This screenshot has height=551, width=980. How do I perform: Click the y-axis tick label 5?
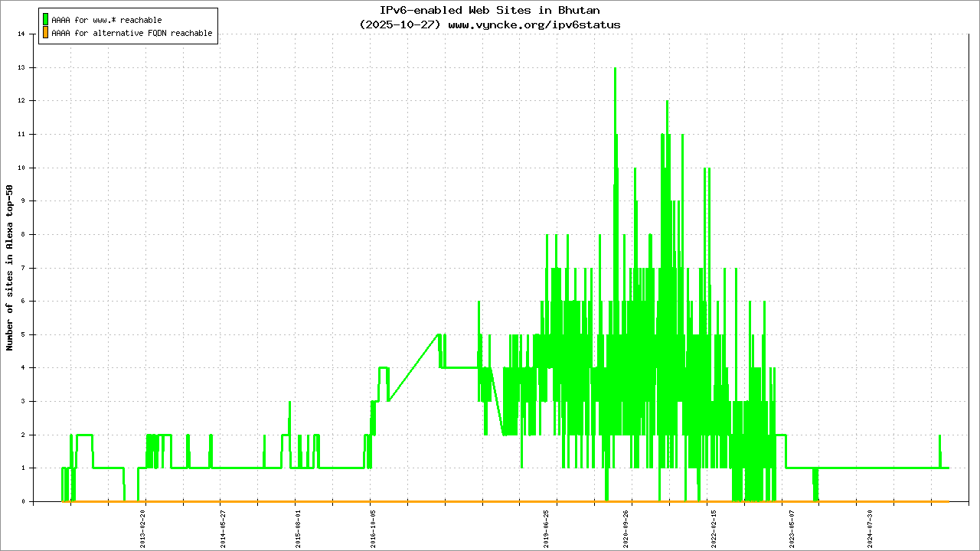point(24,334)
